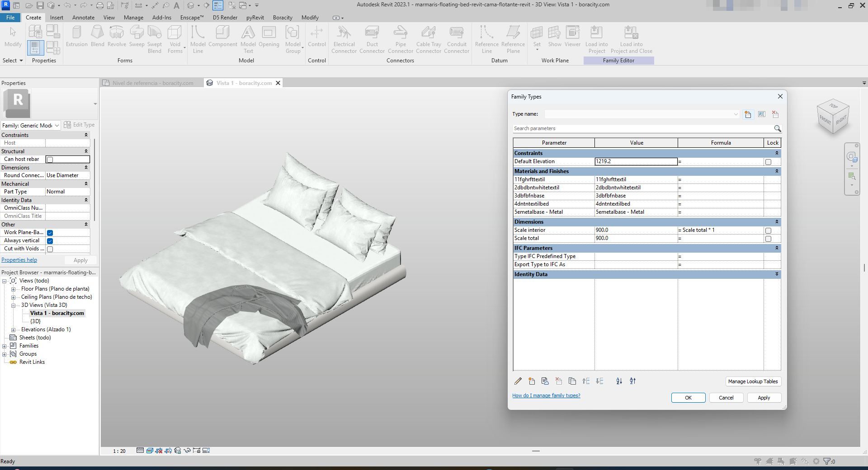Open the Select panel dropdown
Screen dimensions: 868x470
coord(13,61)
